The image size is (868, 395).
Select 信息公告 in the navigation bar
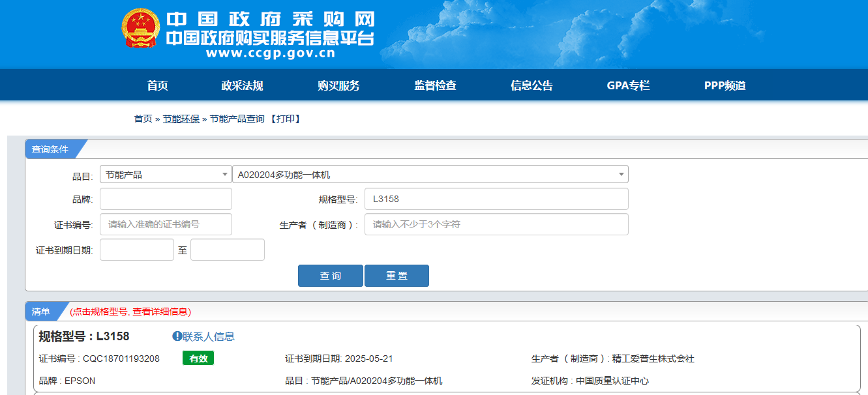pyautogui.click(x=531, y=85)
